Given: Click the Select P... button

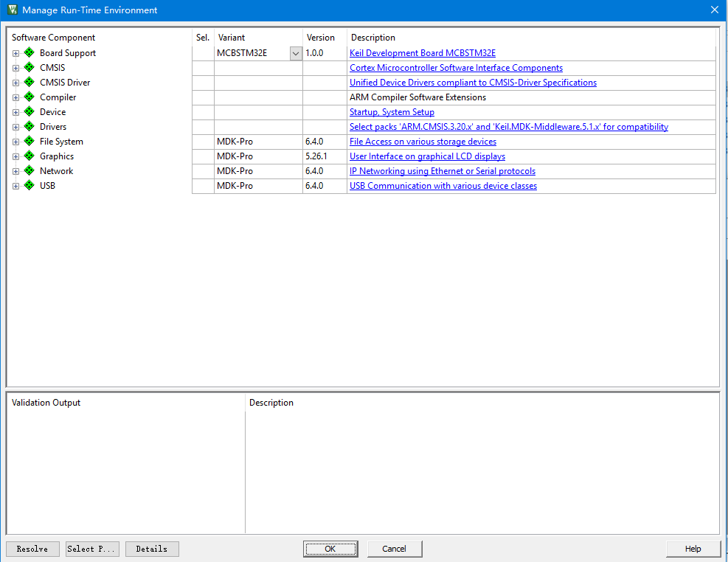Looking at the screenshot, I should 92,549.
